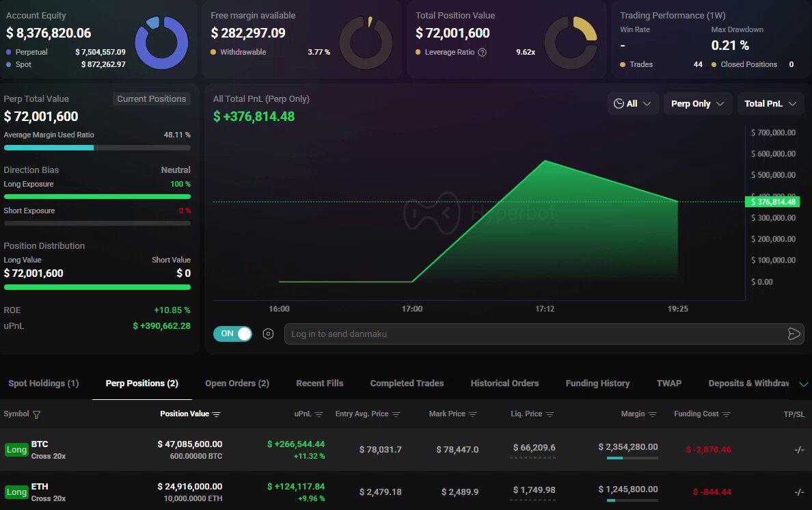812x510 pixels.
Task: Switch to the TWAP tab
Action: tap(669, 383)
